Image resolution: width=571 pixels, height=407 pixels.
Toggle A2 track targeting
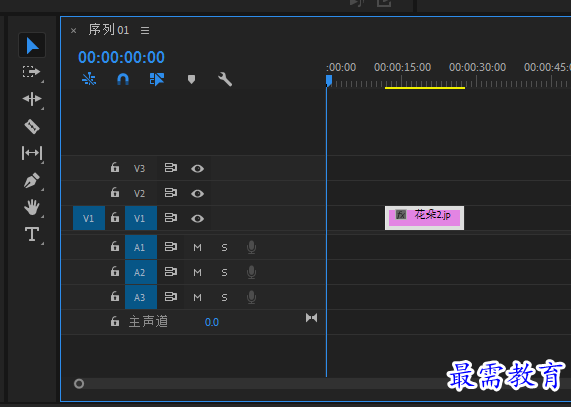click(x=141, y=272)
